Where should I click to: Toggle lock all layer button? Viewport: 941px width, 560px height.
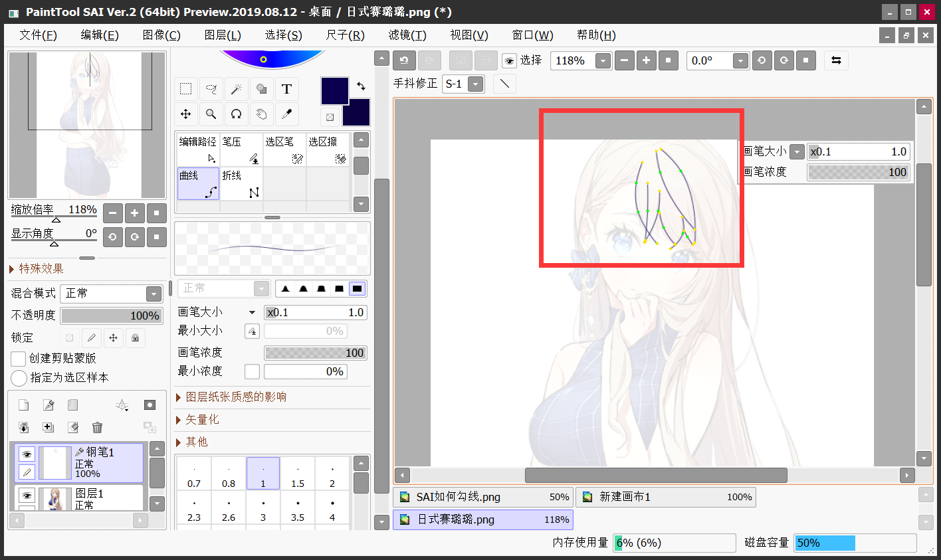pyautogui.click(x=135, y=337)
